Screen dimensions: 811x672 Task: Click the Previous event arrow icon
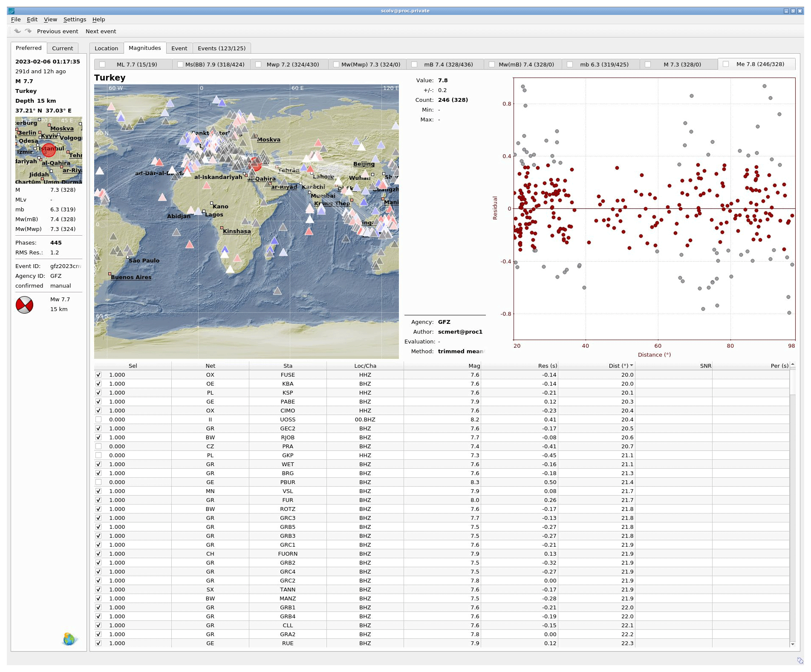[17, 31]
